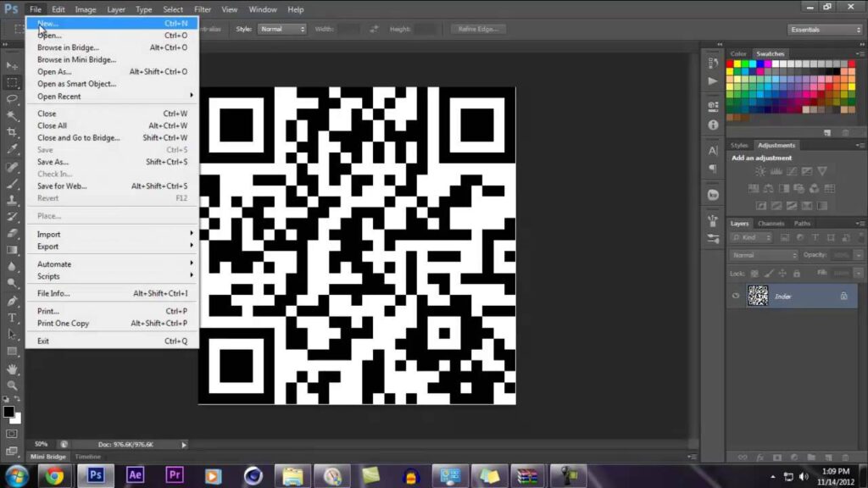
Task: Click the background color swatch
Action: click(18, 419)
